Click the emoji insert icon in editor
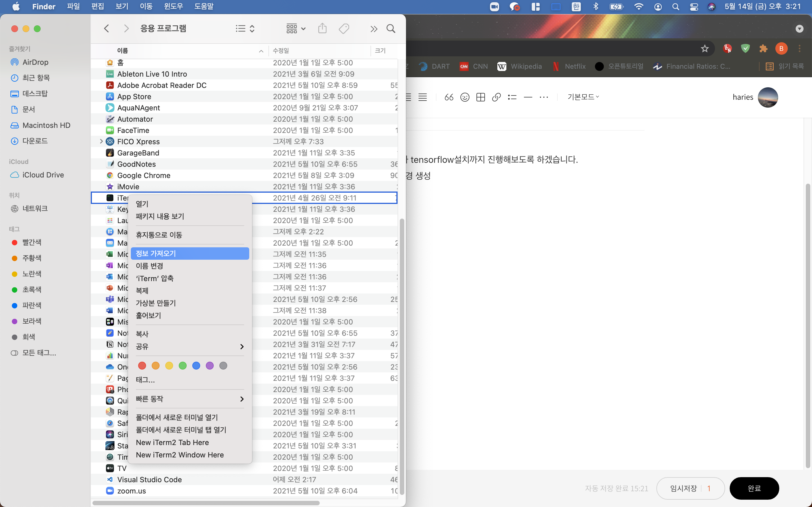The image size is (812, 507). tap(465, 97)
